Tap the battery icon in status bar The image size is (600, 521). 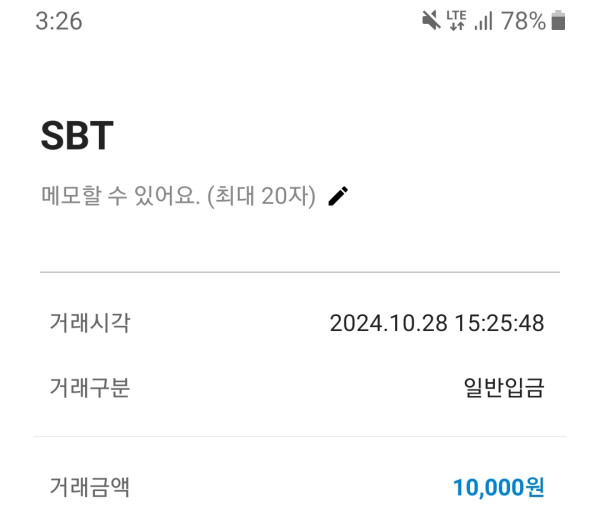(x=558, y=21)
